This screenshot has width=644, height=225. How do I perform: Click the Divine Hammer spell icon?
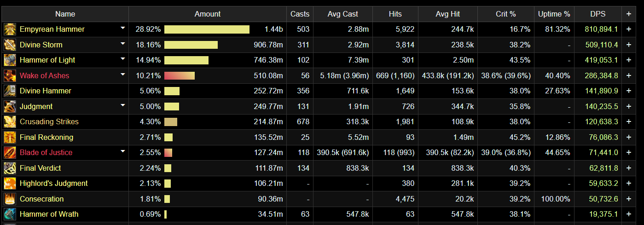pyautogui.click(x=10, y=91)
